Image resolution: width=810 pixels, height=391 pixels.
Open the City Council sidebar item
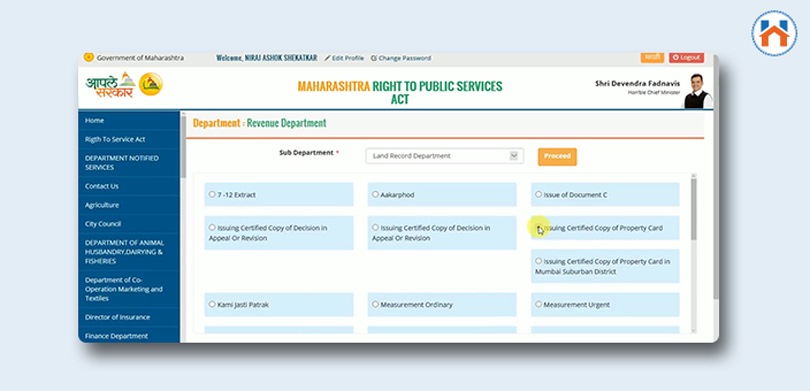[x=129, y=224]
